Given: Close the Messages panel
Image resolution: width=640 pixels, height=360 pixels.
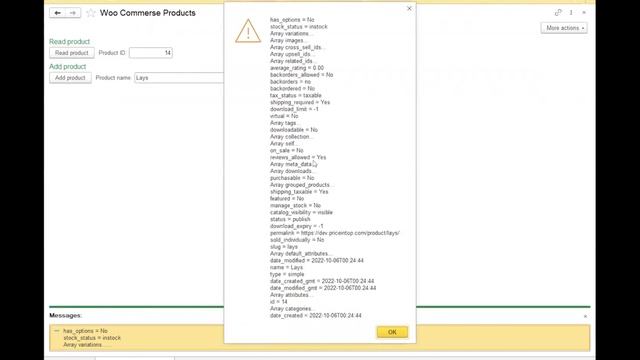Looking at the screenshot, I should (585, 316).
